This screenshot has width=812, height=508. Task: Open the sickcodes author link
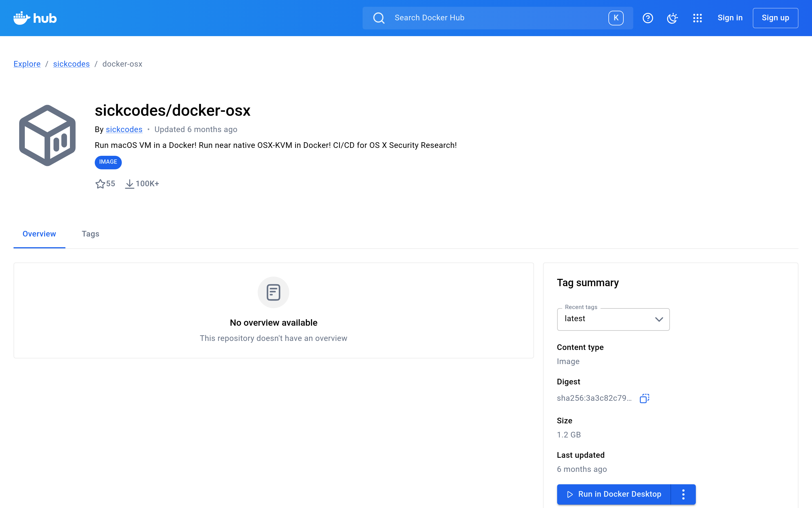(x=124, y=129)
